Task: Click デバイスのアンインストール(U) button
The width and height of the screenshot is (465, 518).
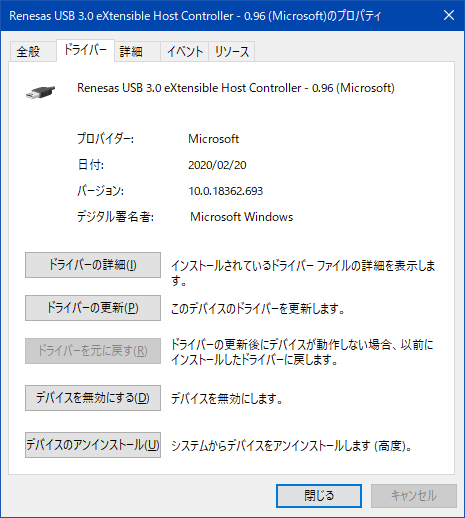Action: coord(93,445)
